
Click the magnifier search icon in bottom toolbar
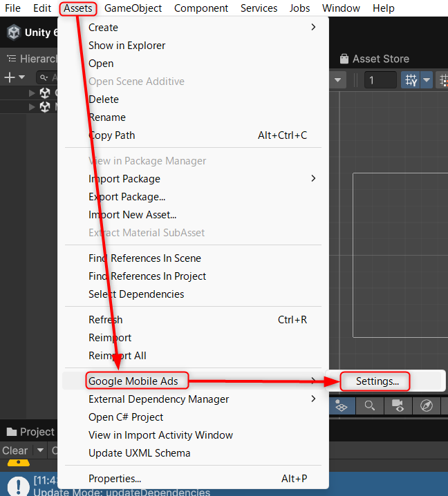[x=370, y=406]
